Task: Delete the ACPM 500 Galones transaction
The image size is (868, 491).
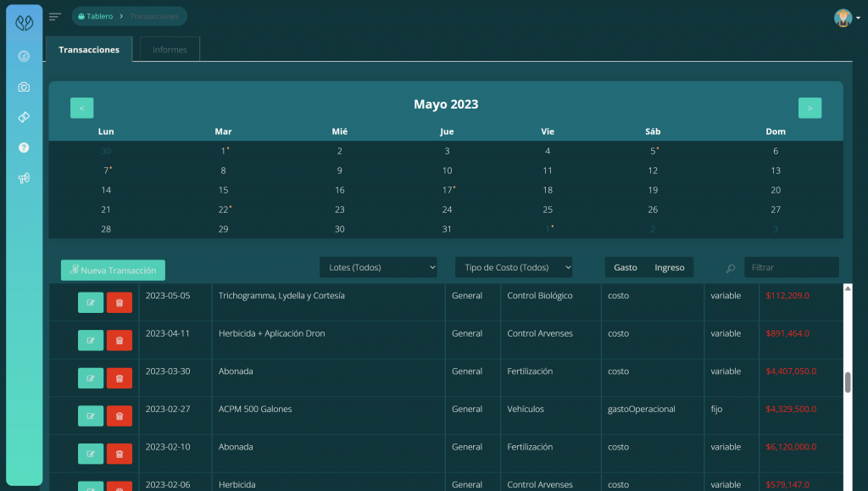Action: coord(119,416)
